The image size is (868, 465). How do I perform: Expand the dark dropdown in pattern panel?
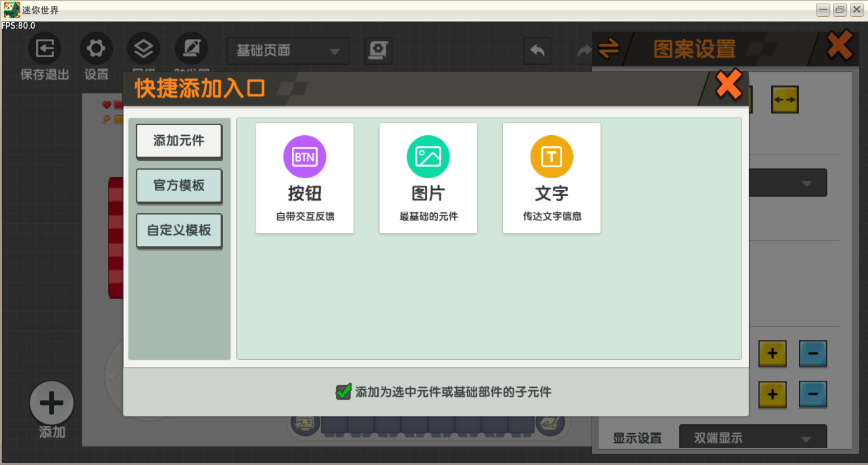tap(788, 183)
